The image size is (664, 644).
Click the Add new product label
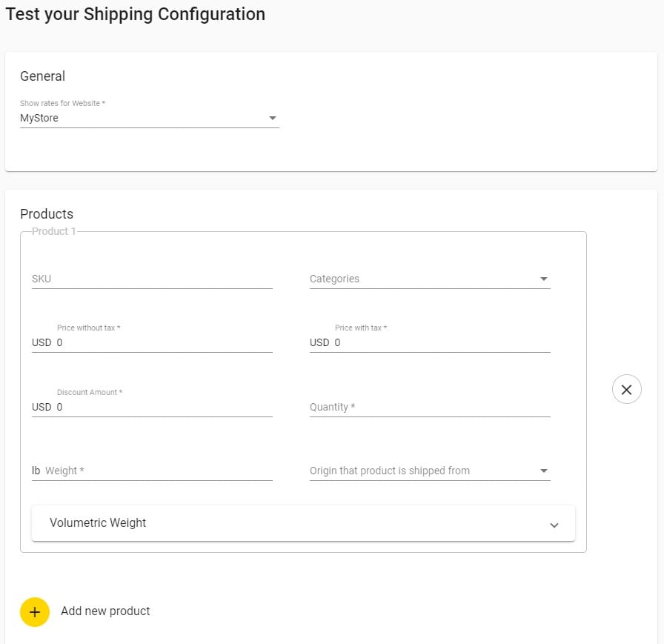(105, 611)
